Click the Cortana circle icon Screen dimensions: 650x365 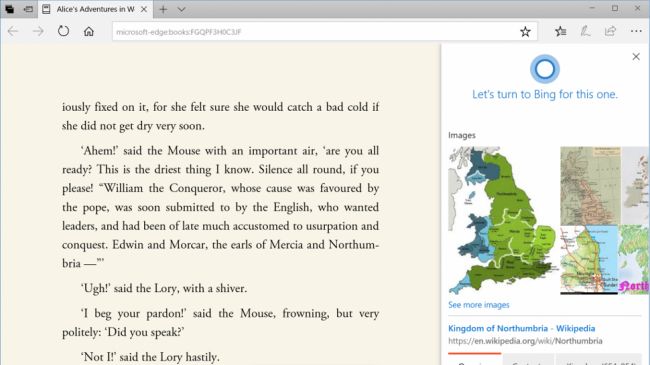[545, 69]
